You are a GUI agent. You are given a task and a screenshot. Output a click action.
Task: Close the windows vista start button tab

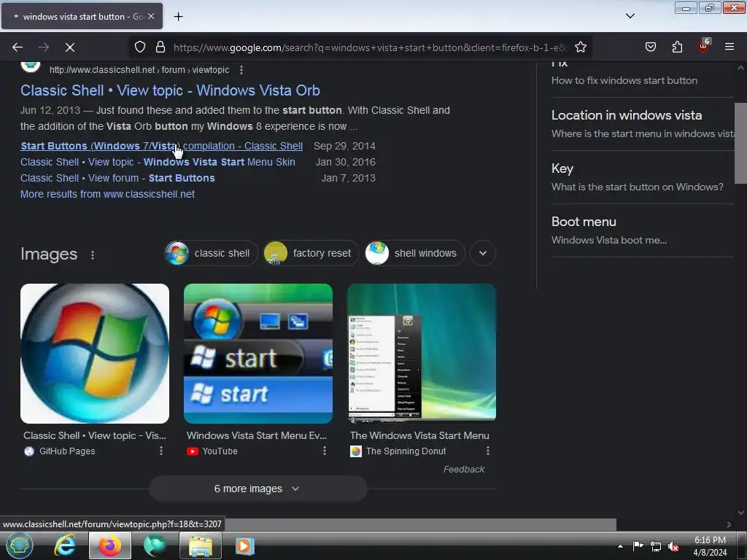pos(151,16)
